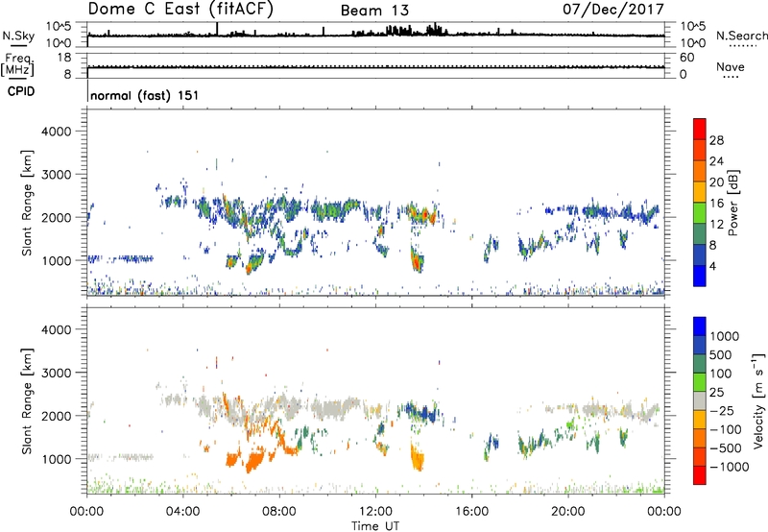The width and height of the screenshot is (768, 532).
Task: Click the "Time UT" axis title
Action: point(375,526)
